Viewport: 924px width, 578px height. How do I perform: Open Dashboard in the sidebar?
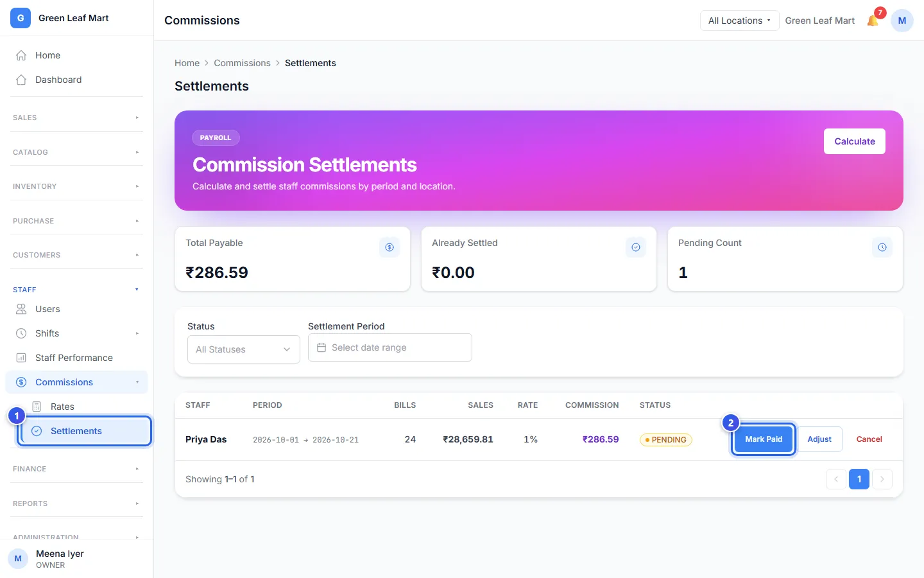[x=76, y=80]
